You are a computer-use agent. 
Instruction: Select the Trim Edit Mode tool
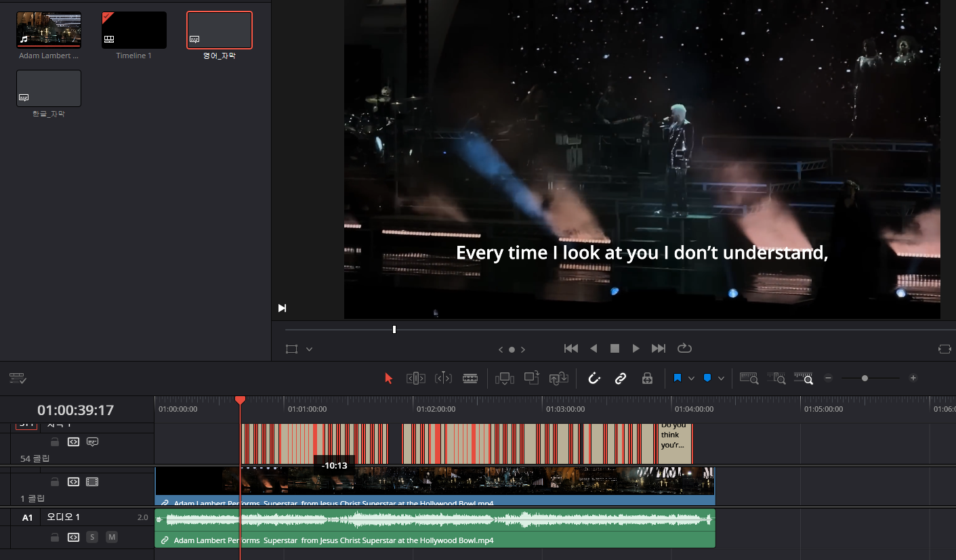pos(415,379)
